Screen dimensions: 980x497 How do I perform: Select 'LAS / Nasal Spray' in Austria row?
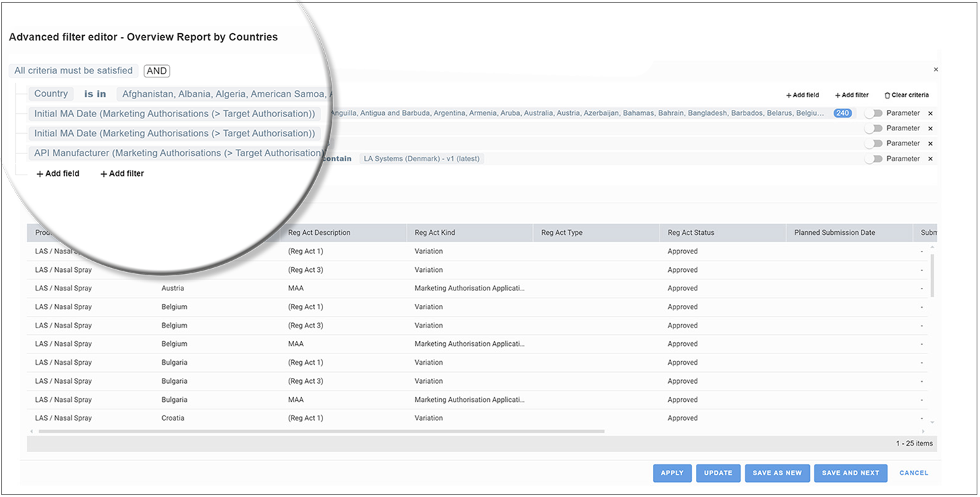point(64,289)
